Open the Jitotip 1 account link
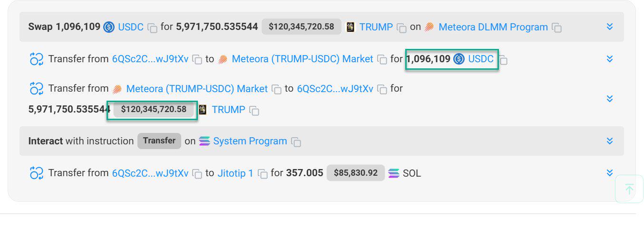This screenshot has height=226, width=644. click(235, 173)
